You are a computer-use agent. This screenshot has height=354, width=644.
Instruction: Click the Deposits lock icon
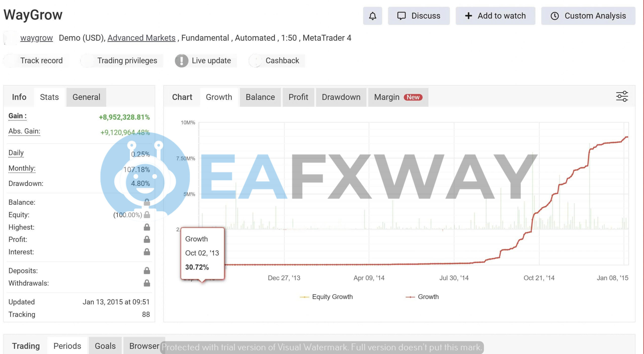pyautogui.click(x=147, y=271)
